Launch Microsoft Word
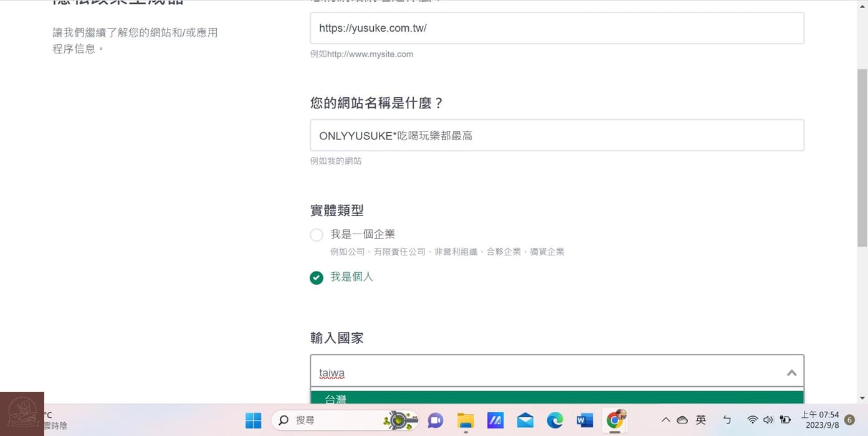Image resolution: width=868 pixels, height=436 pixels. [584, 420]
